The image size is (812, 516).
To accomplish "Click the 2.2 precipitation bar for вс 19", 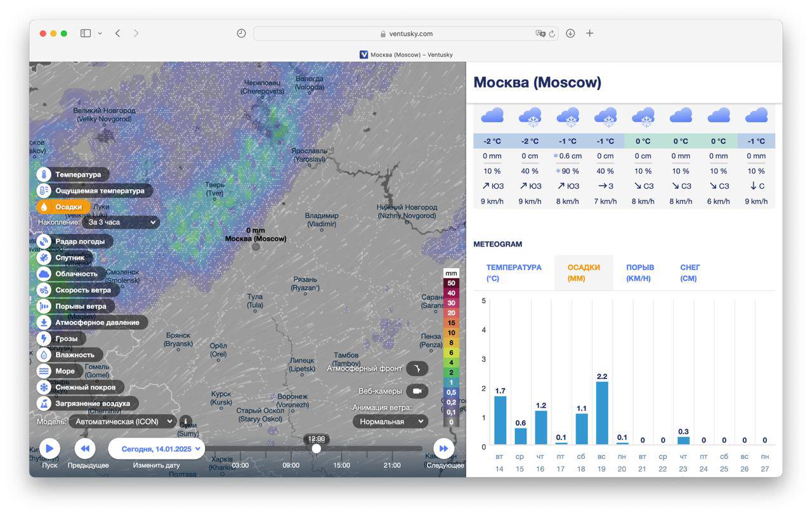I will pyautogui.click(x=602, y=413).
